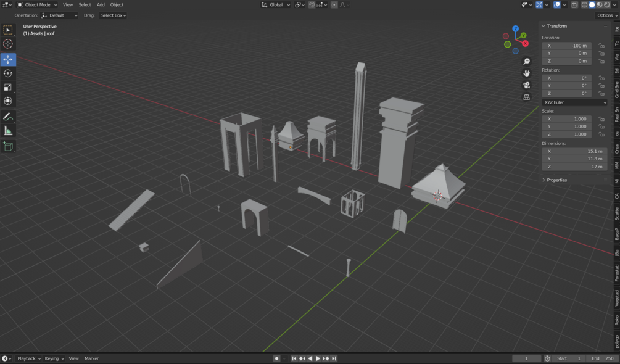Pick the Rotate tool
This screenshot has width=620, height=364.
coord(8,73)
